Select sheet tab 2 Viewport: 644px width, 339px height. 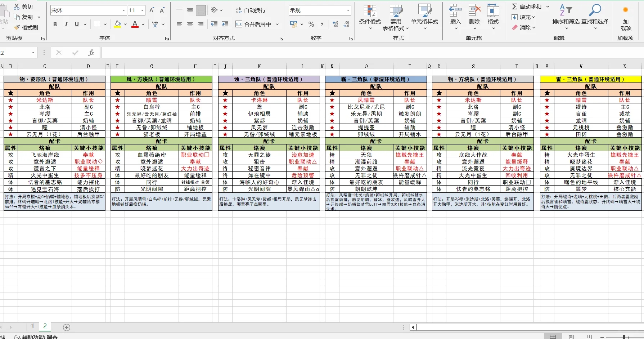[x=45, y=326]
